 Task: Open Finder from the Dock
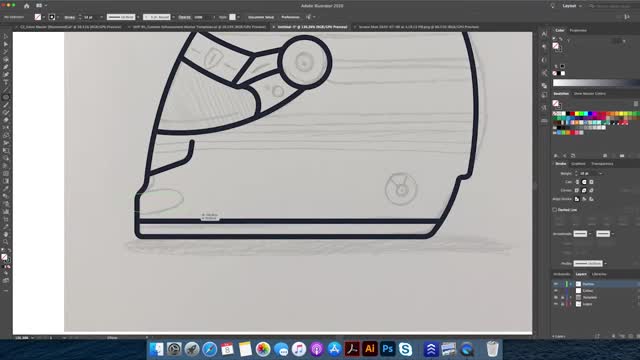click(x=156, y=349)
